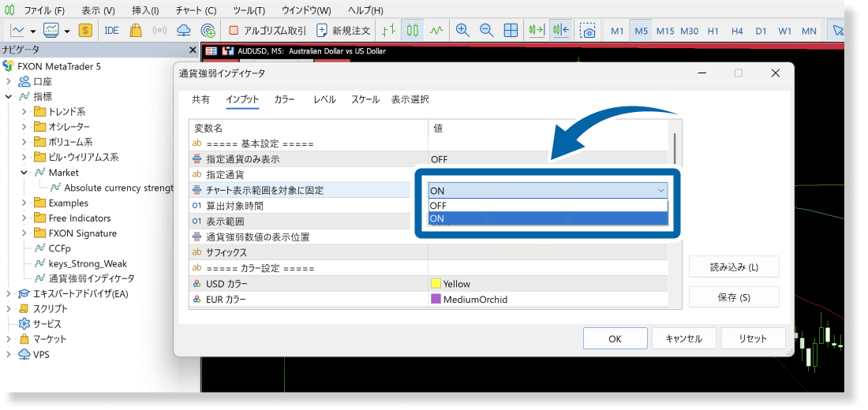
Task: Click the リセット button
Action: point(753,339)
